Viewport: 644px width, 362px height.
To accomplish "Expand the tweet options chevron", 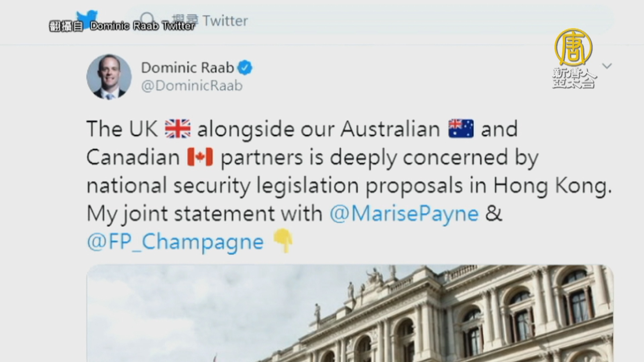I will pyautogui.click(x=607, y=66).
